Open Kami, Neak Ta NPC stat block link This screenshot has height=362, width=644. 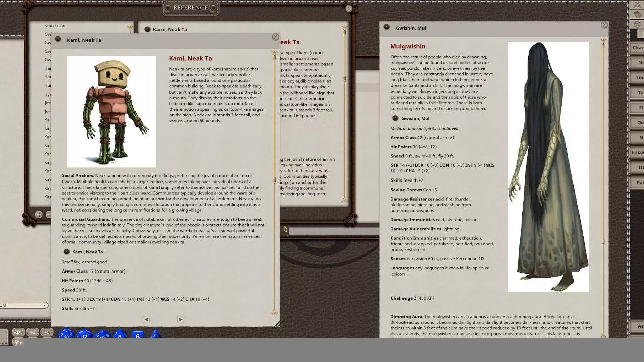66,252
